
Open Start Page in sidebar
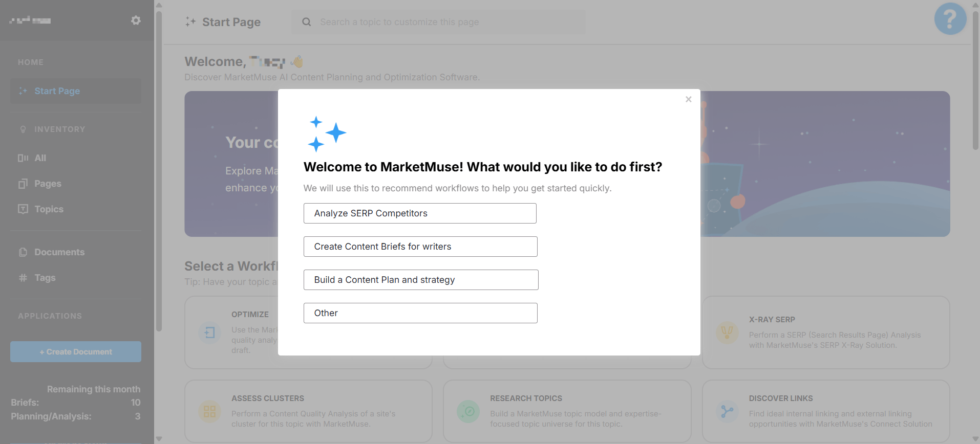76,91
